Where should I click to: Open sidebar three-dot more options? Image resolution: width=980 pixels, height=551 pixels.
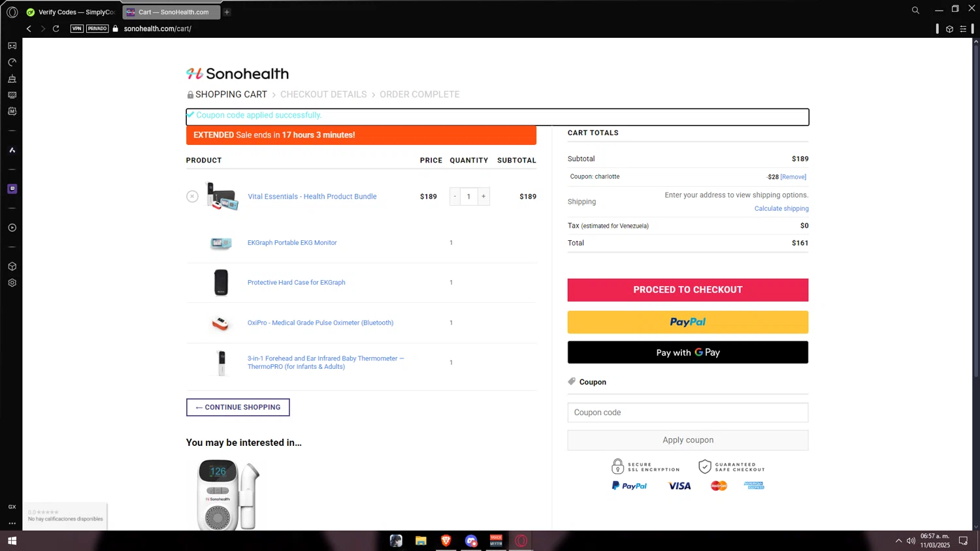coord(12,524)
